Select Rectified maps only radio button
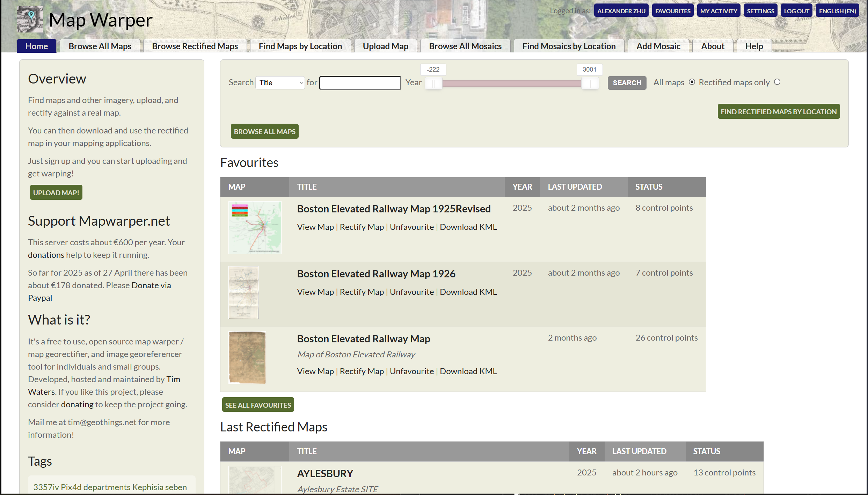Viewport: 868px width, 495px height. point(777,82)
